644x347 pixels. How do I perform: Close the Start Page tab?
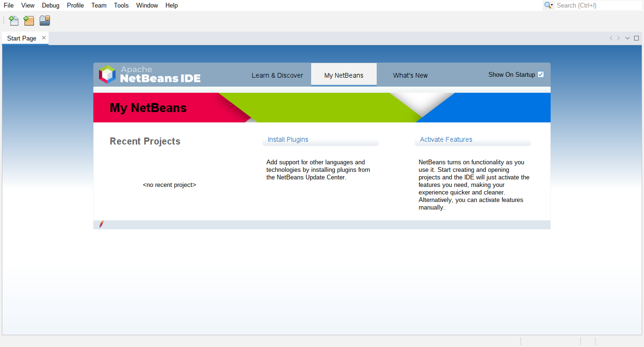click(44, 38)
